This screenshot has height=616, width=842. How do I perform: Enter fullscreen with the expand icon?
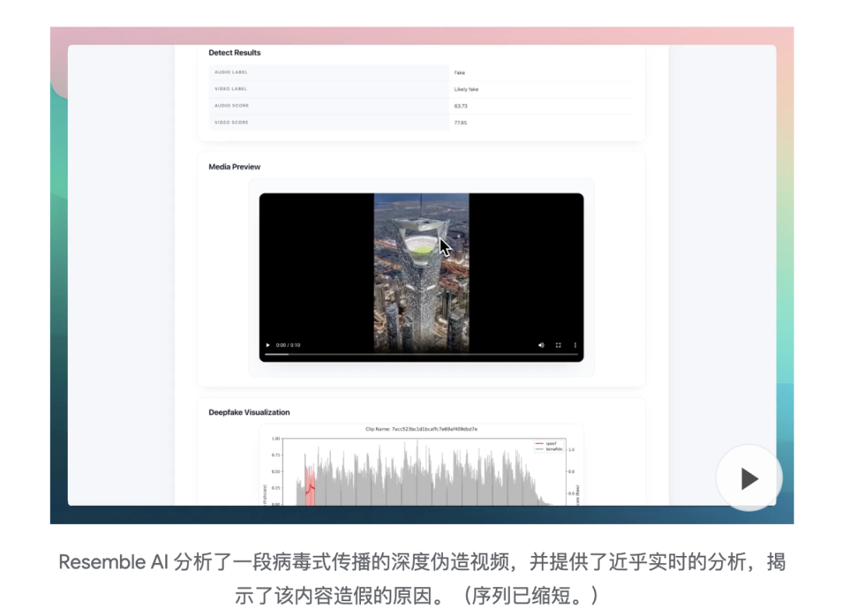point(558,345)
